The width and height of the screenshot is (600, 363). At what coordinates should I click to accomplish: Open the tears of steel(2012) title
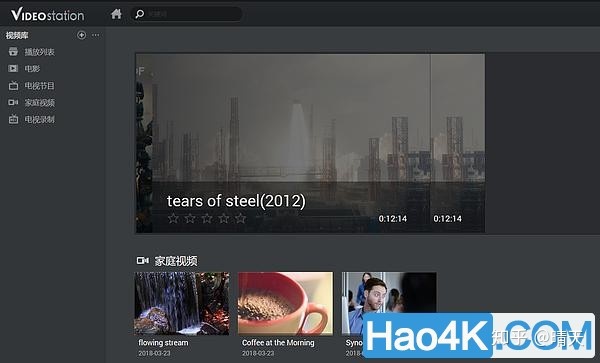pos(236,201)
